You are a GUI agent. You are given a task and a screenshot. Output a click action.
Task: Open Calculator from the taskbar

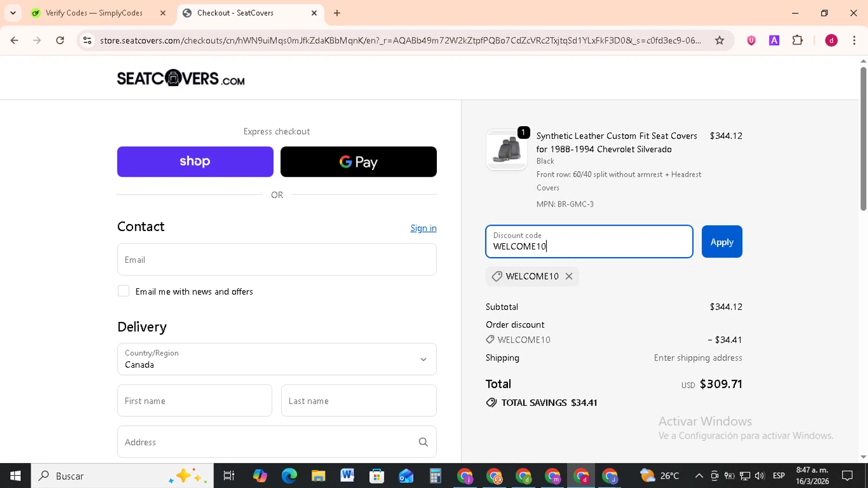(435, 476)
